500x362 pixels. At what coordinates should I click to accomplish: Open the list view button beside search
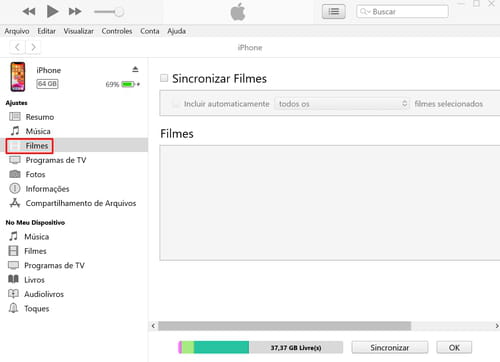coord(334,12)
